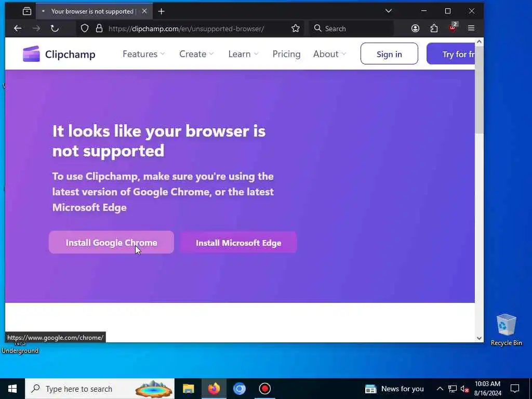Click the Try for free button
This screenshot has width=532, height=399.
click(450, 54)
